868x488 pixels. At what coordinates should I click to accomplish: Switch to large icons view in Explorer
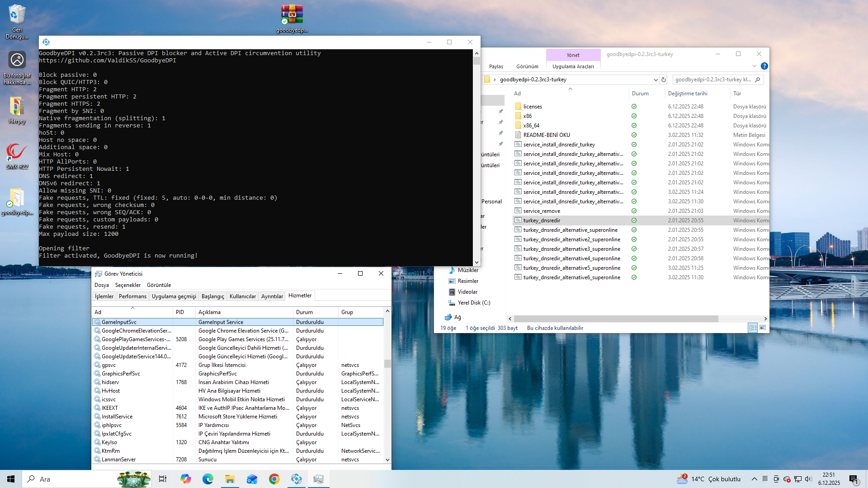click(763, 328)
